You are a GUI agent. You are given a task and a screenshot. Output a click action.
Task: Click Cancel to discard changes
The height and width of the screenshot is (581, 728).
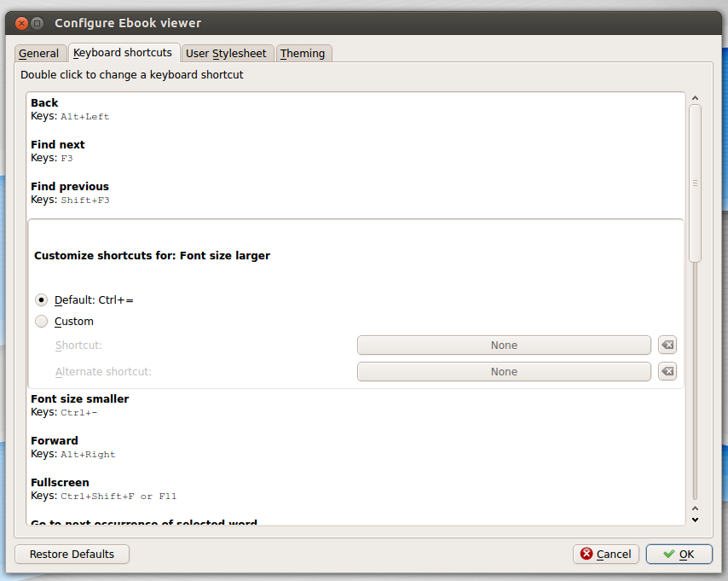[x=605, y=555]
